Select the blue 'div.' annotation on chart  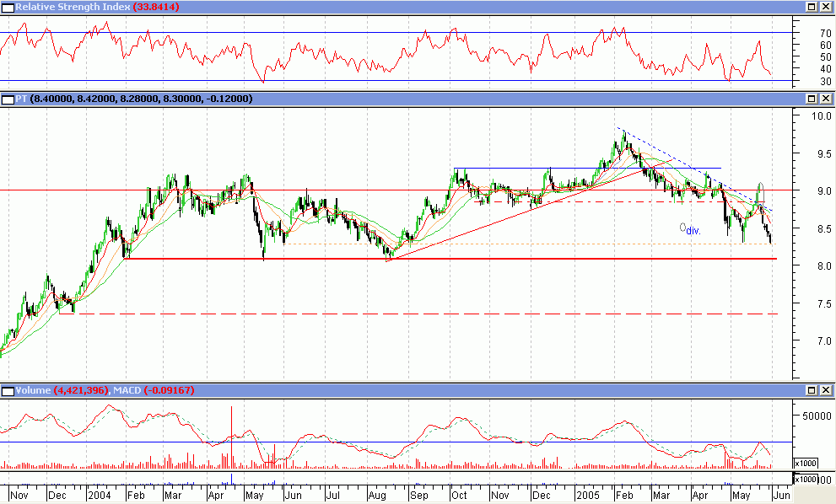coord(693,231)
